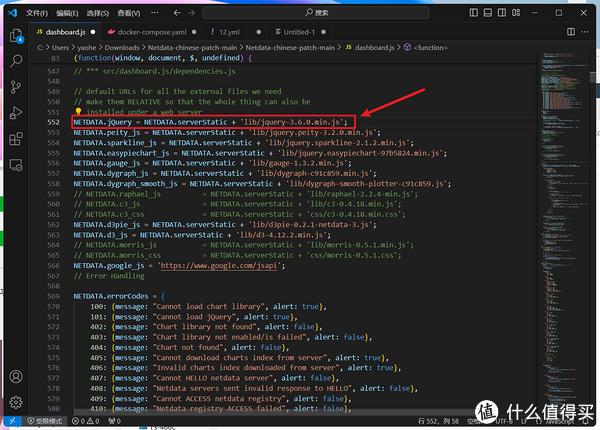This screenshot has width=600, height=430.
Task: Go back using the navigation arrow
Action: tap(177, 13)
